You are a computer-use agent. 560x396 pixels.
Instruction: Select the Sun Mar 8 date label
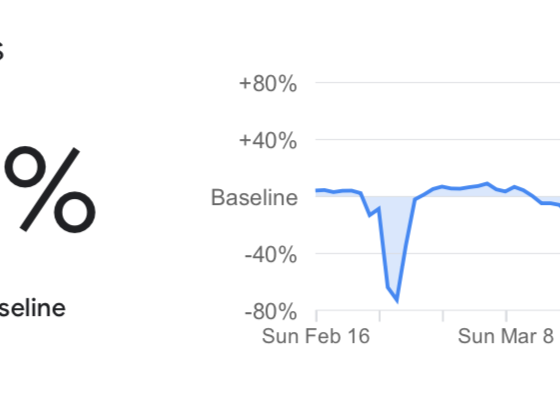point(506,336)
